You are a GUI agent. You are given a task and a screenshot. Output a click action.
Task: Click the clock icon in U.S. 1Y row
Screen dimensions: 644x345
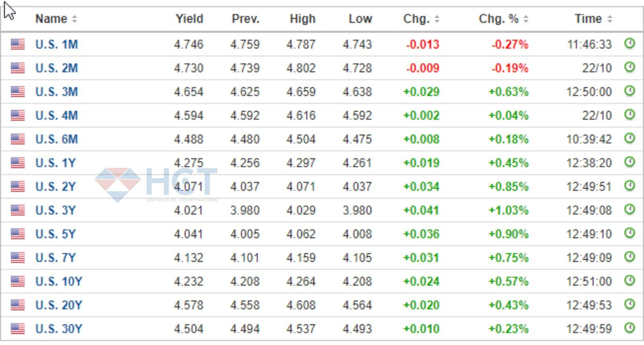tap(630, 162)
